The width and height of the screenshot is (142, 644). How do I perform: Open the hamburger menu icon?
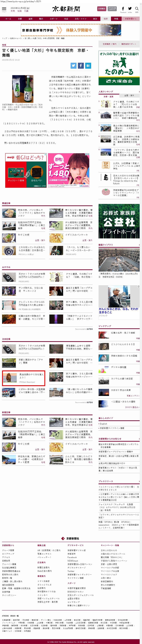[x=4, y=9]
